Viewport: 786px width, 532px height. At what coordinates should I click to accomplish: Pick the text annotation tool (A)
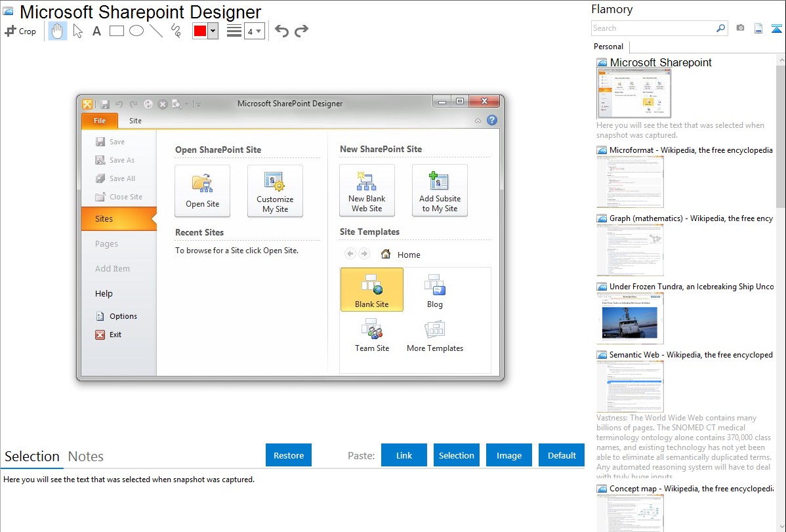96,31
